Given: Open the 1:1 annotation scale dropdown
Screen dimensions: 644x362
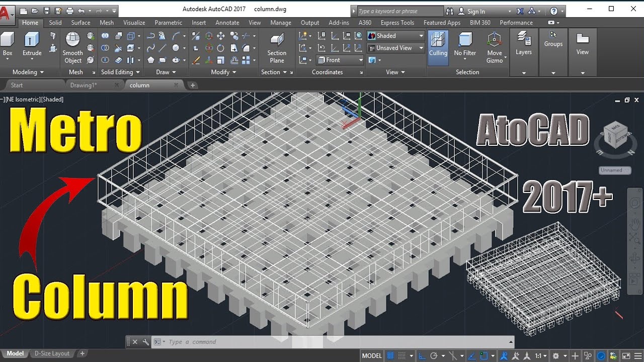Looking at the screenshot, I should (540, 355).
